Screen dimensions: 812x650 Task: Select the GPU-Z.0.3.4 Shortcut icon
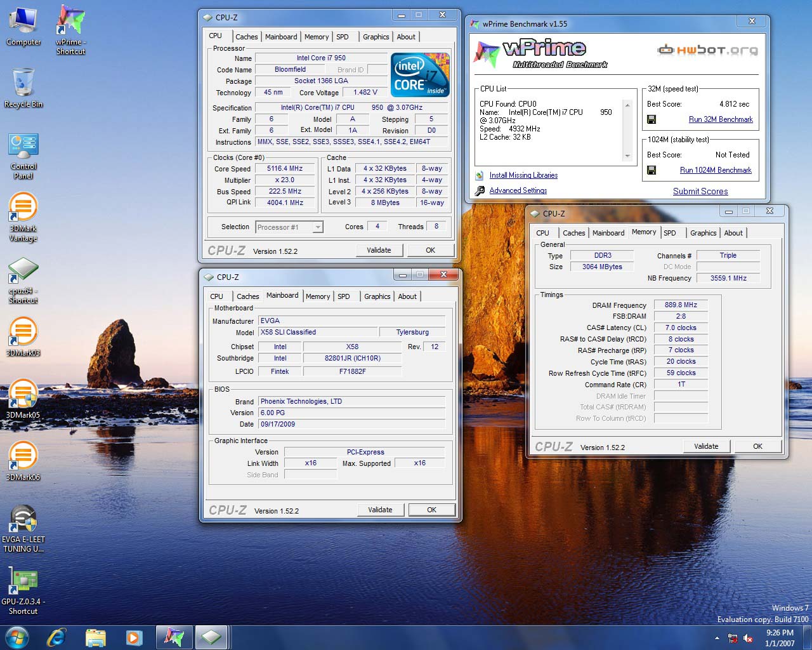(23, 590)
